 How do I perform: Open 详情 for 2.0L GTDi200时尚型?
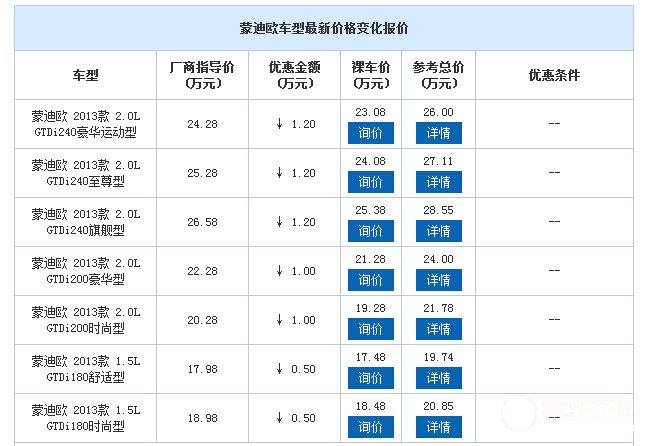pyautogui.click(x=438, y=329)
